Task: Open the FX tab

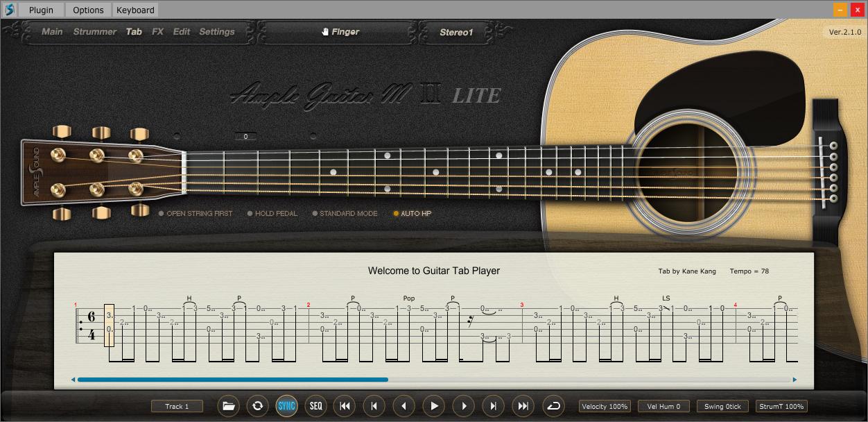Action: pos(157,31)
